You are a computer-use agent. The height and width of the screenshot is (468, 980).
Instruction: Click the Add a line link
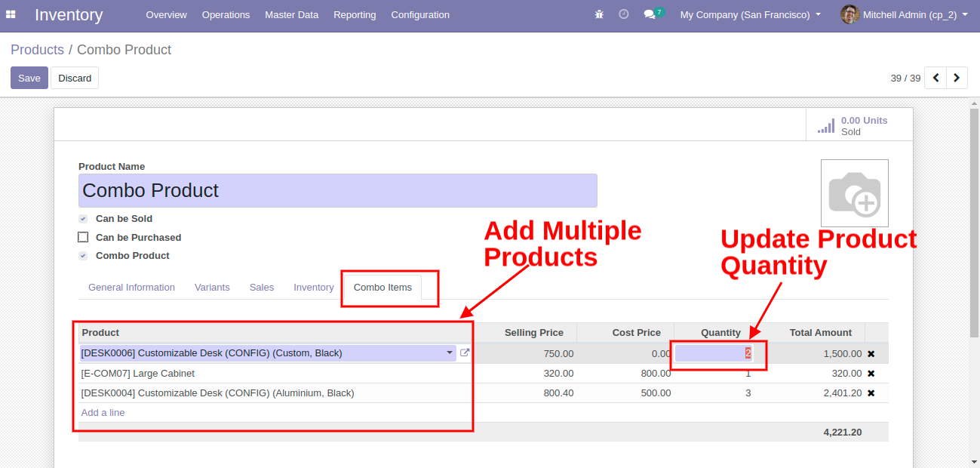[x=103, y=413]
